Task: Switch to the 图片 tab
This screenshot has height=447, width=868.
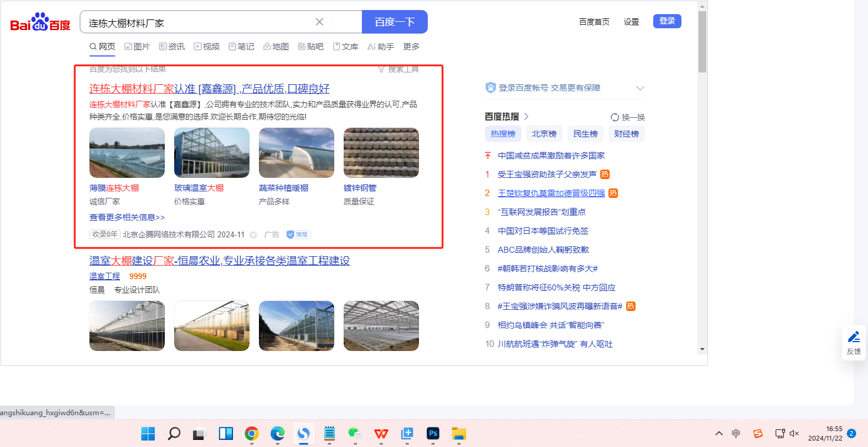Action: coord(137,47)
